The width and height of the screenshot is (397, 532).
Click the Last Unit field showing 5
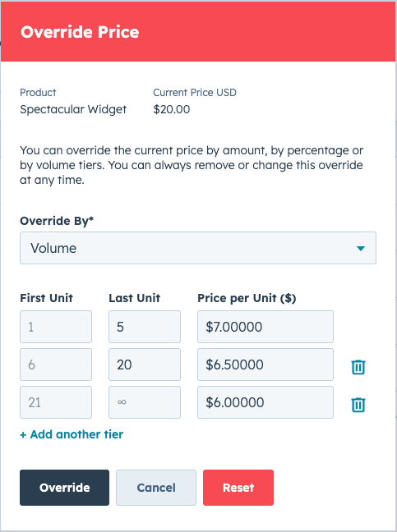click(145, 327)
